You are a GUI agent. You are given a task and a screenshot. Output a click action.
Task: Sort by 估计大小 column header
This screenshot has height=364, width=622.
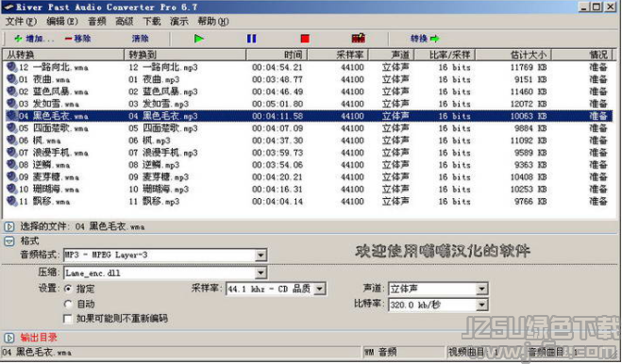click(x=513, y=55)
